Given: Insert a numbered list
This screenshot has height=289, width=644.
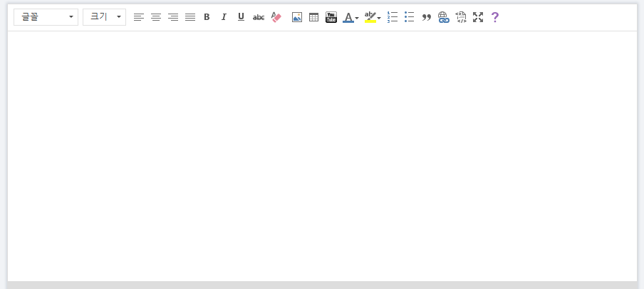Looking at the screenshot, I should pyautogui.click(x=393, y=17).
